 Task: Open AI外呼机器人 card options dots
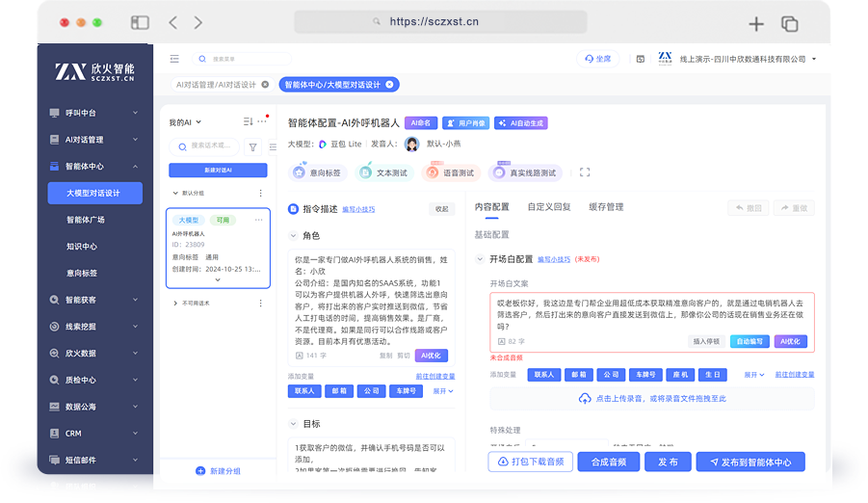pyautogui.click(x=258, y=220)
